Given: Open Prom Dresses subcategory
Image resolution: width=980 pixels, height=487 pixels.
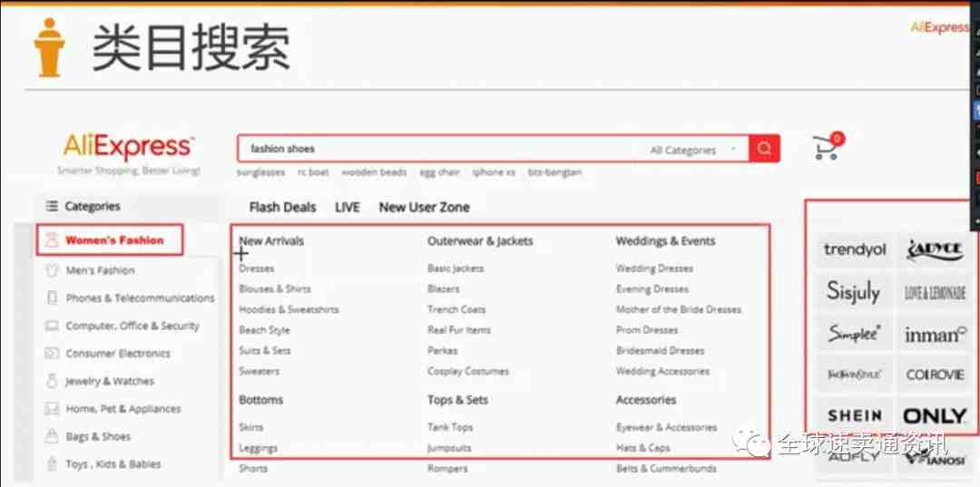Looking at the screenshot, I should (x=647, y=330).
